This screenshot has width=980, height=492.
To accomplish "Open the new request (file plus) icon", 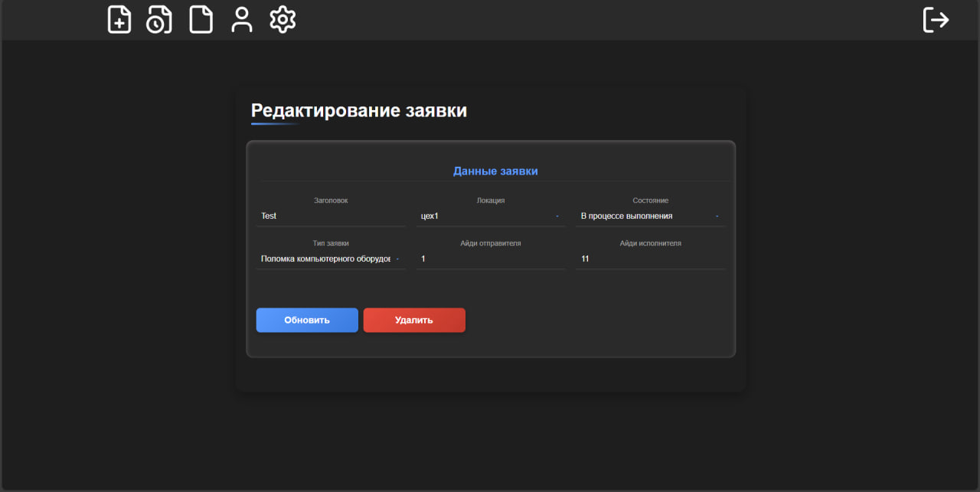I will coord(119,20).
